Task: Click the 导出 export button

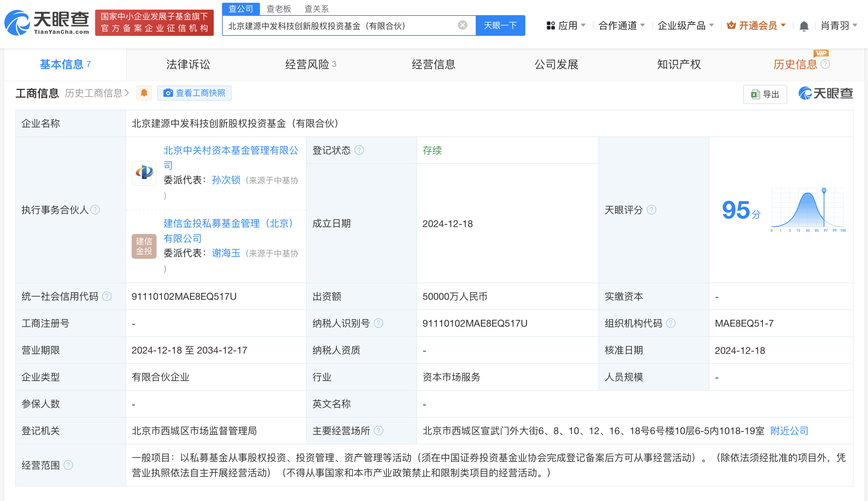Action: 765,94
